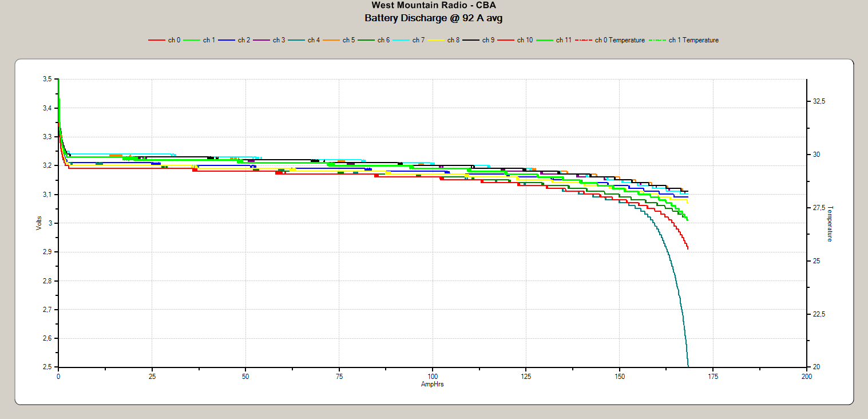Select the ch 6 dark green legend entry
This screenshot has height=419, width=868.
(376, 40)
